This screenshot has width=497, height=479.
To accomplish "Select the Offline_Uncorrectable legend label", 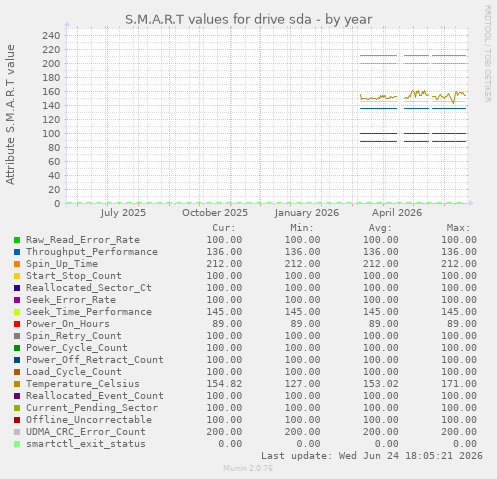I will [89, 420].
